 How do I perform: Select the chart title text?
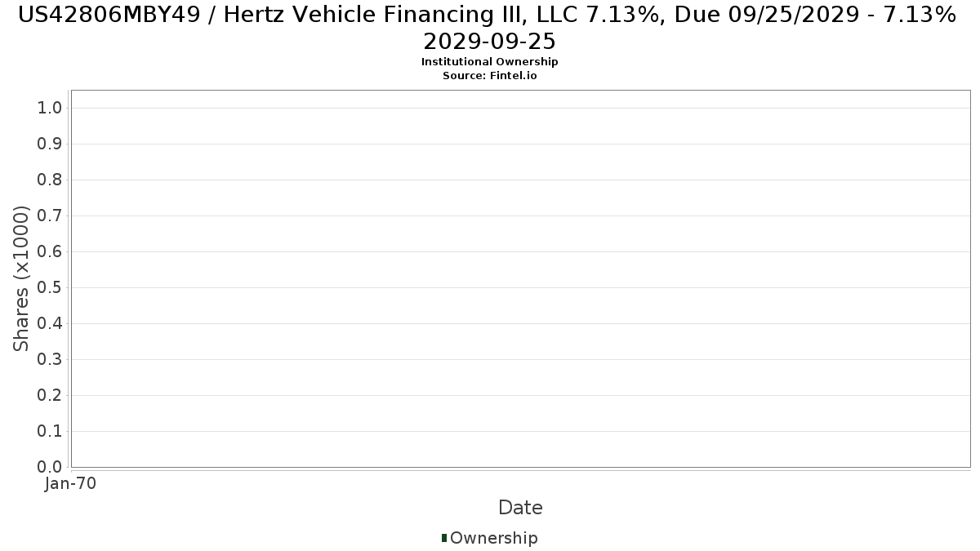pyautogui.click(x=490, y=27)
